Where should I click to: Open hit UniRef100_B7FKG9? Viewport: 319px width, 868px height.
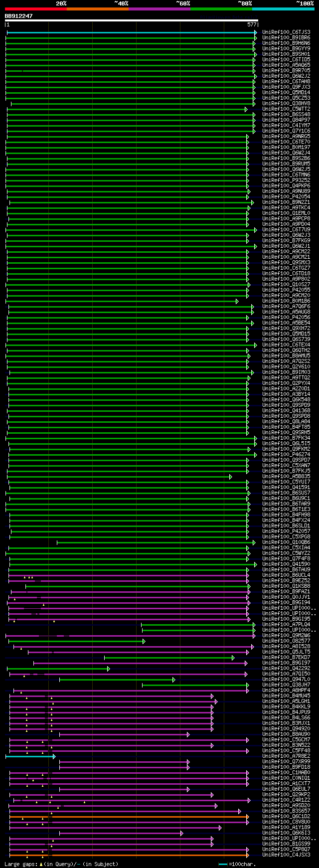coord(286,241)
